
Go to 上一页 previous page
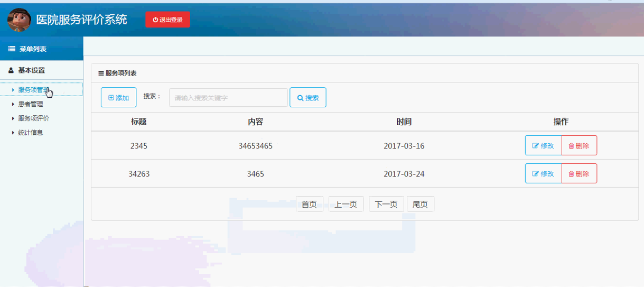346,204
